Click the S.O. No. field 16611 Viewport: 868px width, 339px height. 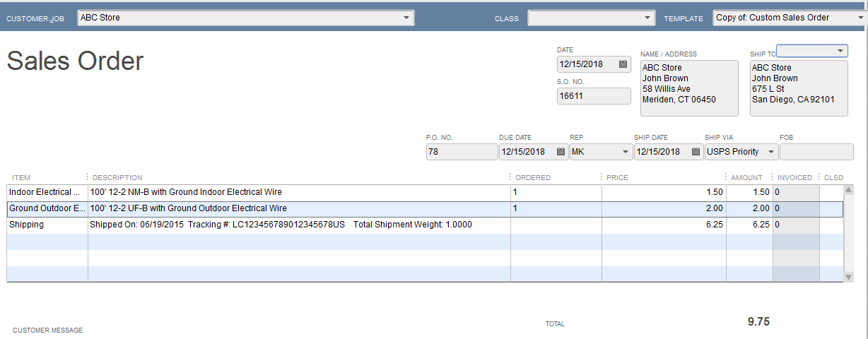tap(593, 96)
